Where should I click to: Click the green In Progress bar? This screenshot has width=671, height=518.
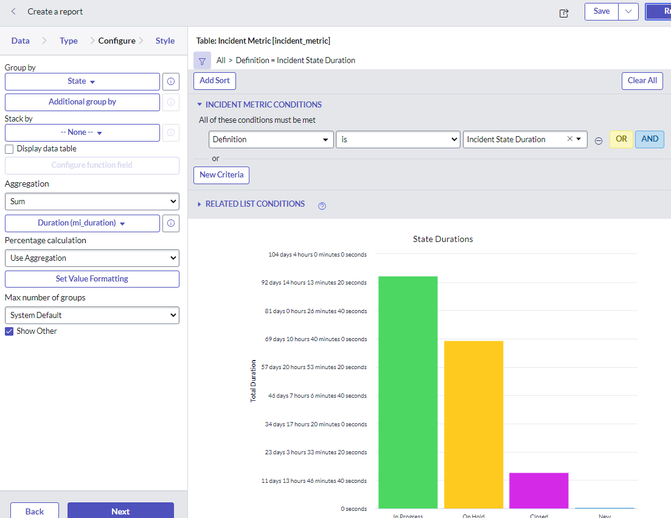pyautogui.click(x=408, y=393)
